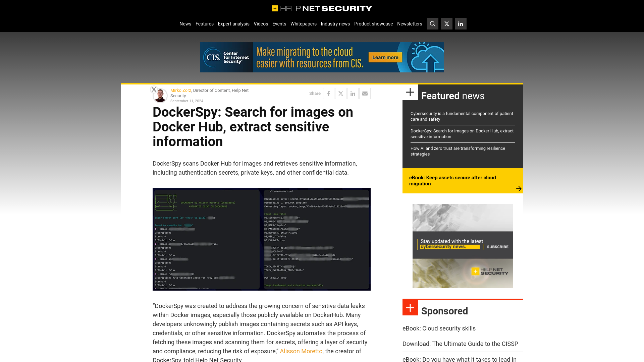Screen dimensions: 644x362
Task: Click the Featured news plus icon
Action: click(410, 92)
